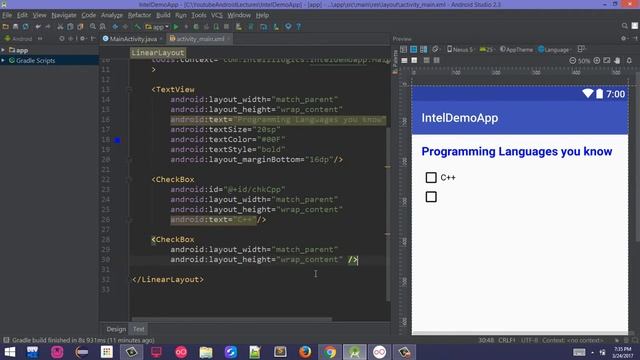
Task: Close the activity_main.xml tab
Action: pyautogui.click(x=229, y=39)
